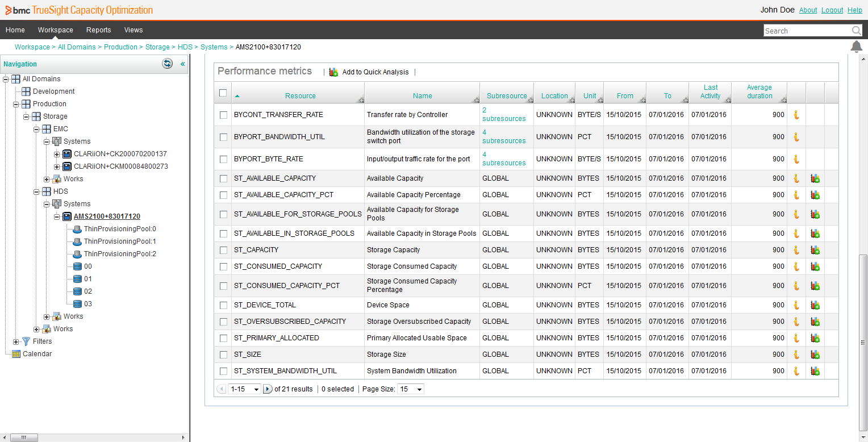Click quick analysis chart icon for ST_AVAILABLE_CAPACITY
868x442 pixels.
pyautogui.click(x=815, y=178)
